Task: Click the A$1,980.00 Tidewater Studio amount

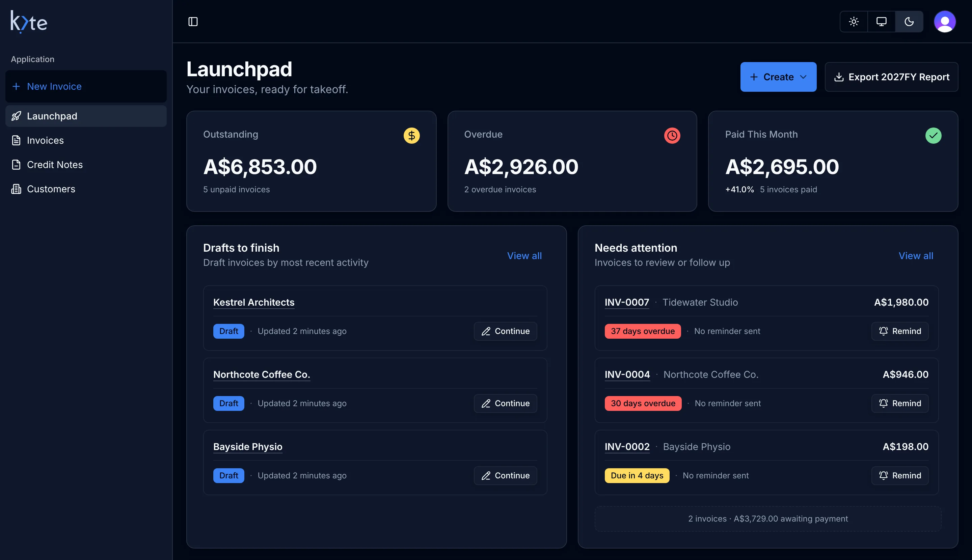Action: 901,302
